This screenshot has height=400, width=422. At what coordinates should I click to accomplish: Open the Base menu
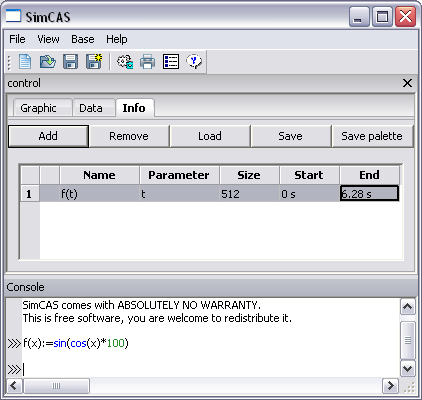pos(83,39)
